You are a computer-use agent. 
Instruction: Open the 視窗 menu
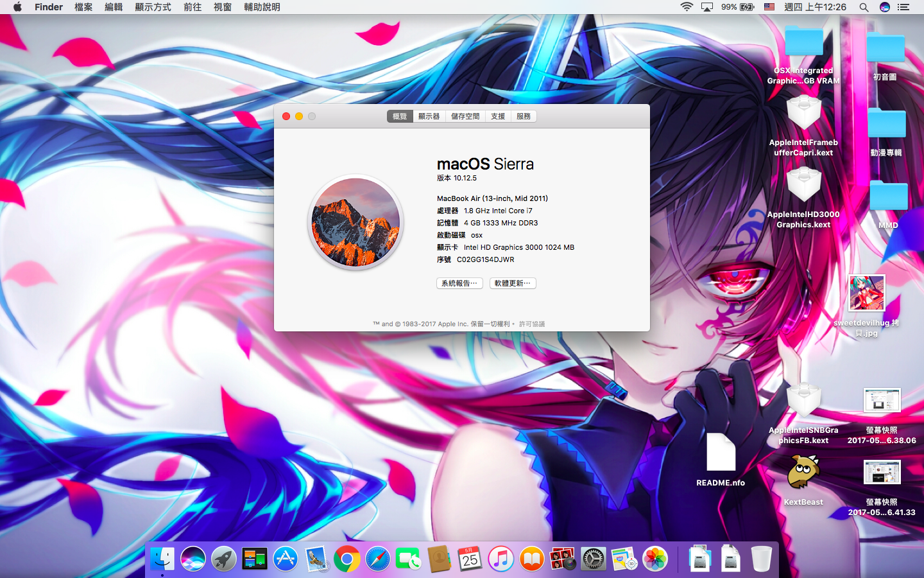tap(223, 7)
